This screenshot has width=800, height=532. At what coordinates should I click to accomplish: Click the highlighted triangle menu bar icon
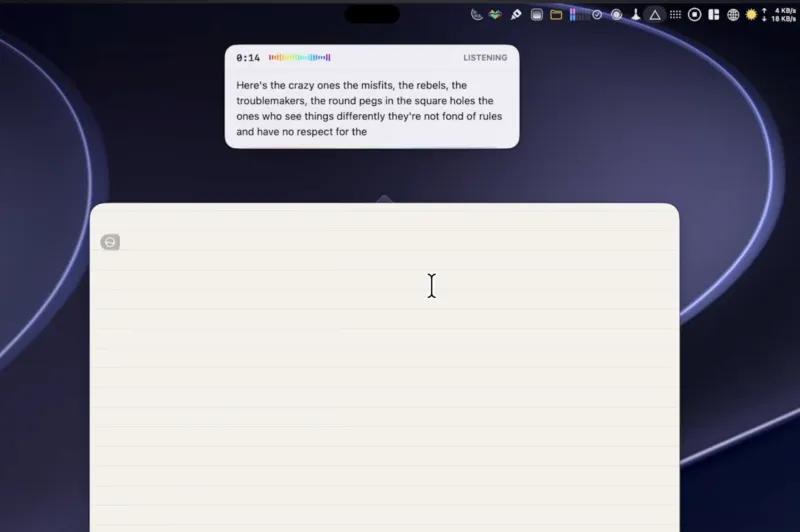(x=655, y=15)
